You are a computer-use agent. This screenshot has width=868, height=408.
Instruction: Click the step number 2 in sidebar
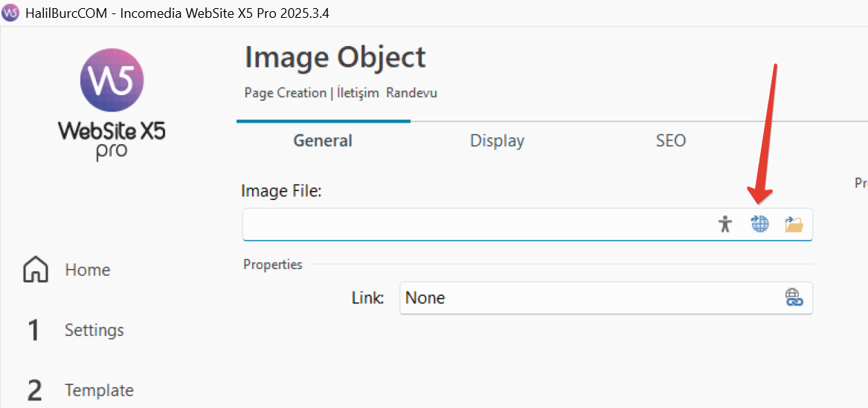(34, 391)
